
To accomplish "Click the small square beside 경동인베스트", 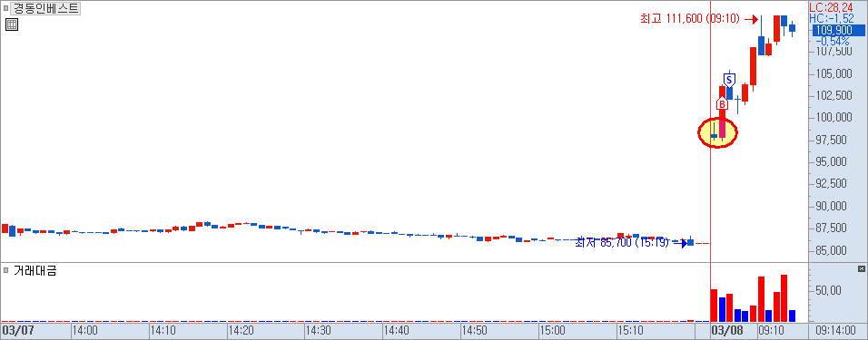I will tap(5, 8).
